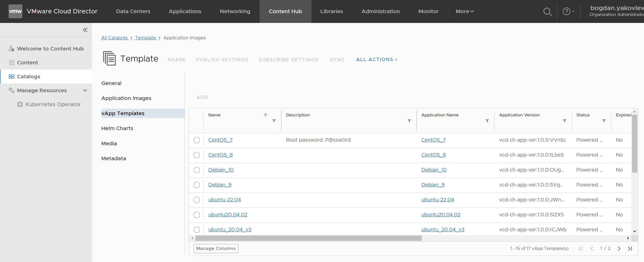
Task: Open the Monitor tab
Action: tap(428, 11)
